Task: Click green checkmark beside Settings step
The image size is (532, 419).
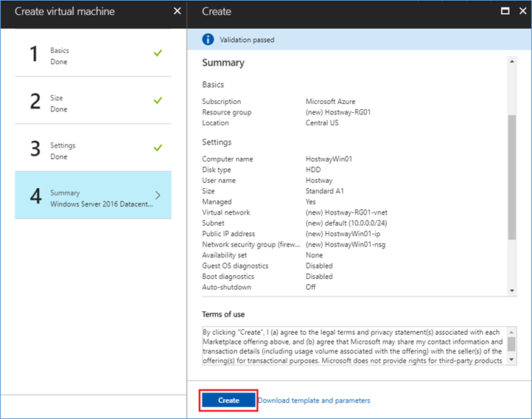Action: coord(158,148)
